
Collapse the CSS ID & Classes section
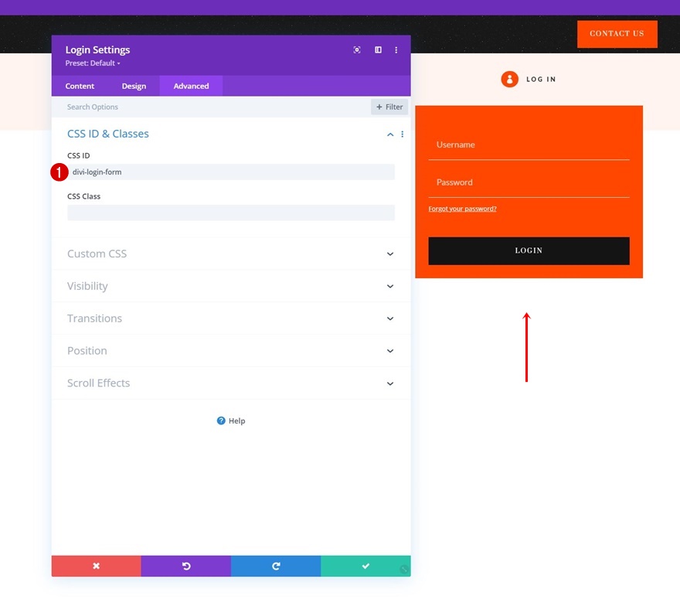click(390, 134)
